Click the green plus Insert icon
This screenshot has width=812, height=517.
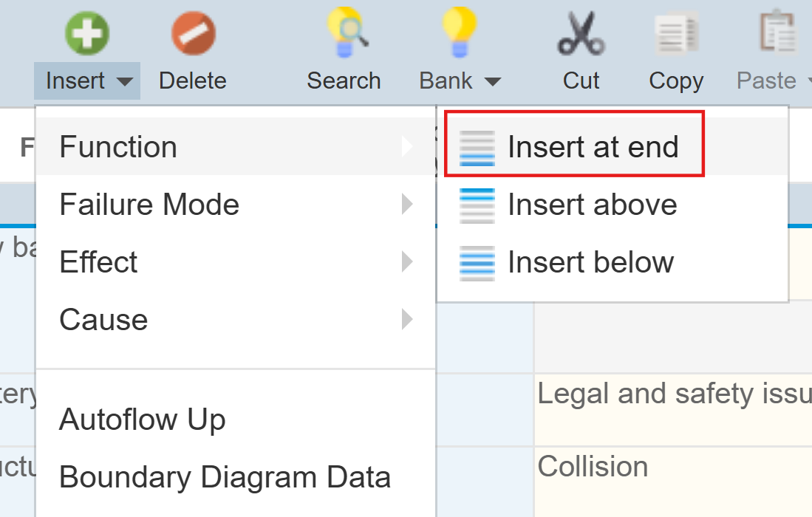(x=86, y=34)
